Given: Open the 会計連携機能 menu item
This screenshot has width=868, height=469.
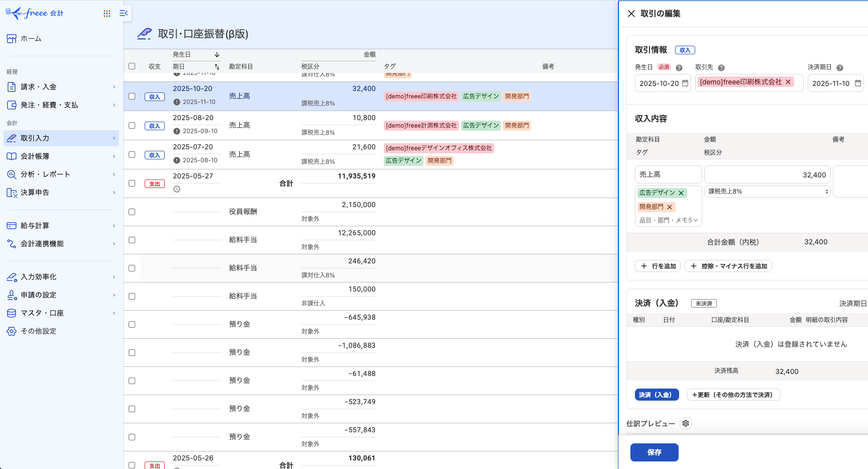Looking at the screenshot, I should click(x=61, y=244).
